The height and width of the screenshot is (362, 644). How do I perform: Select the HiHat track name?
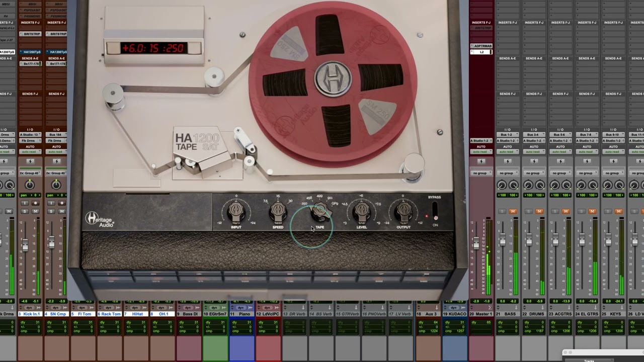click(135, 314)
